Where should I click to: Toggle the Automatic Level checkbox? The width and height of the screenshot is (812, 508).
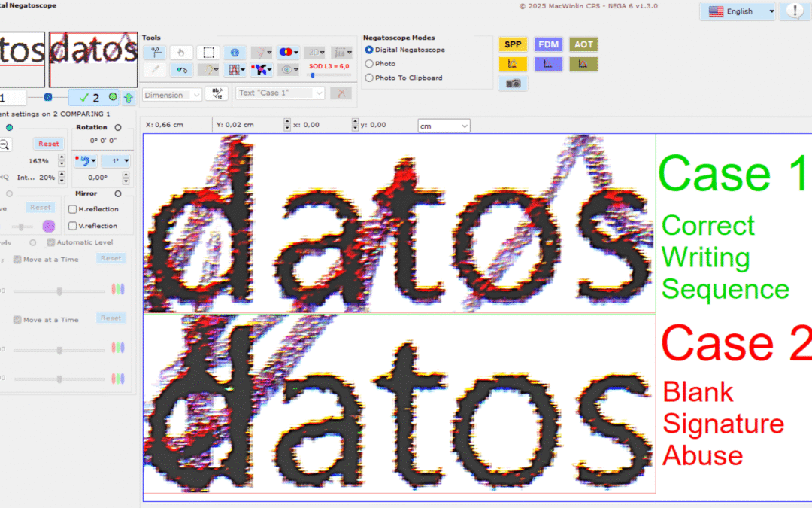pos(51,242)
